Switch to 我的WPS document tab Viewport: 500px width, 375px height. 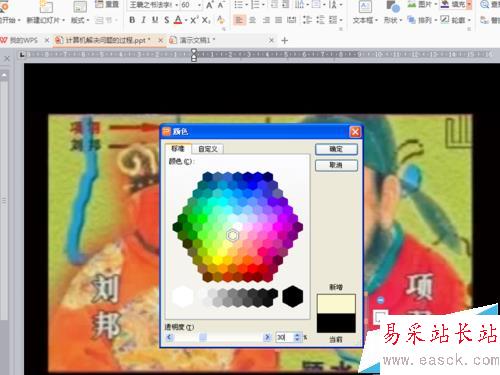[x=23, y=40]
